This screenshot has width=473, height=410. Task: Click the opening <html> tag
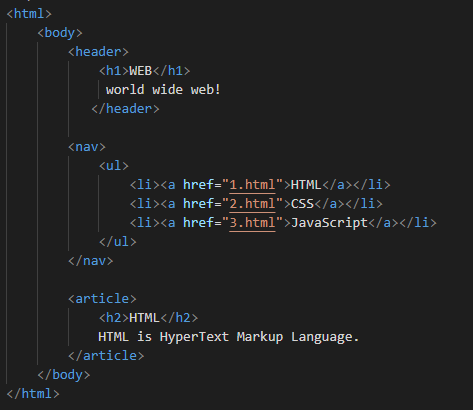click(29, 14)
